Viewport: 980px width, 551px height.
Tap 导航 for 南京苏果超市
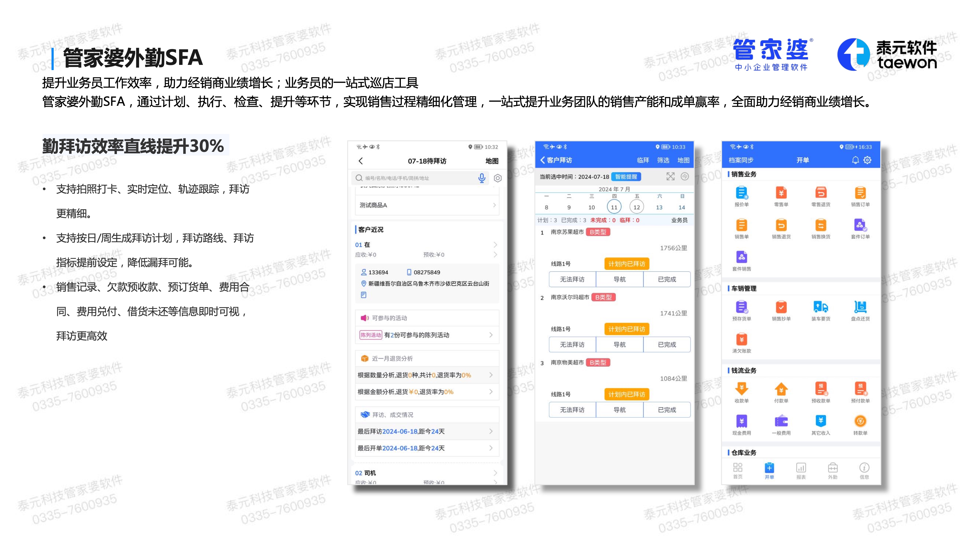click(x=619, y=279)
